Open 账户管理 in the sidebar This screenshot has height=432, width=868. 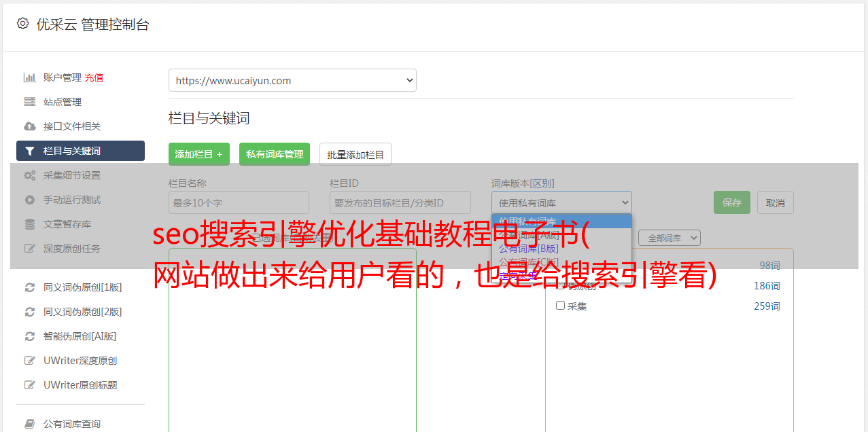click(x=63, y=77)
